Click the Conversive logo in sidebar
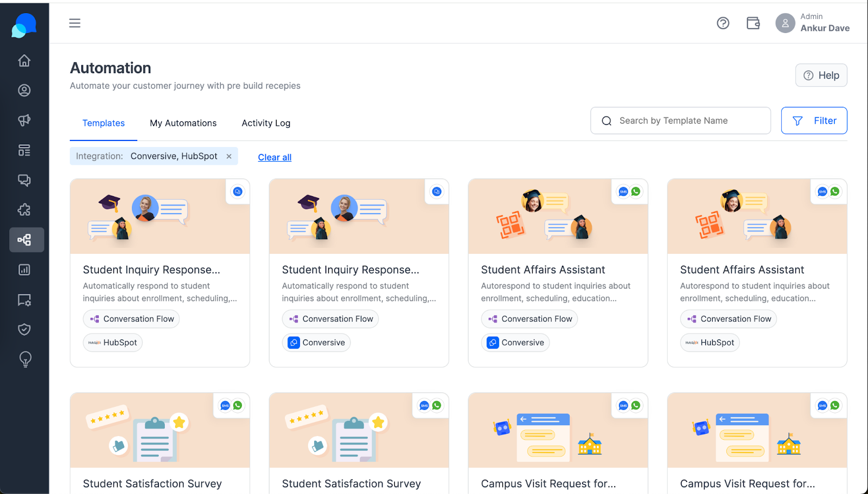868x494 pixels. click(x=24, y=25)
